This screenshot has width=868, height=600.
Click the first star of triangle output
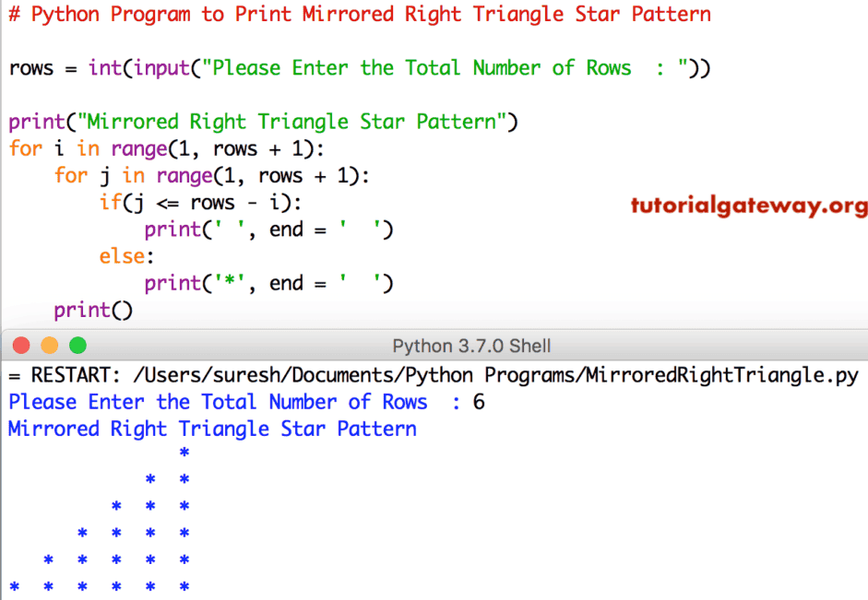(184, 453)
